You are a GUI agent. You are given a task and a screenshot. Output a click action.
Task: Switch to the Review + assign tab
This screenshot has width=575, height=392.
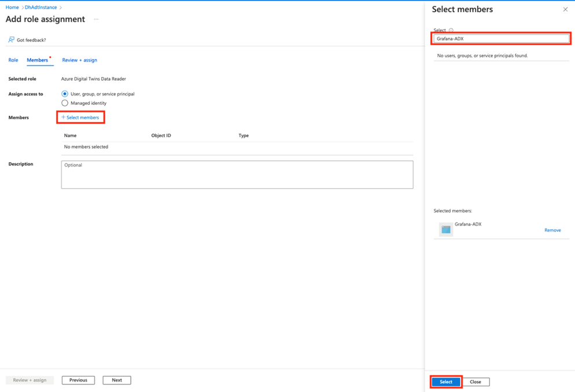(x=79, y=60)
